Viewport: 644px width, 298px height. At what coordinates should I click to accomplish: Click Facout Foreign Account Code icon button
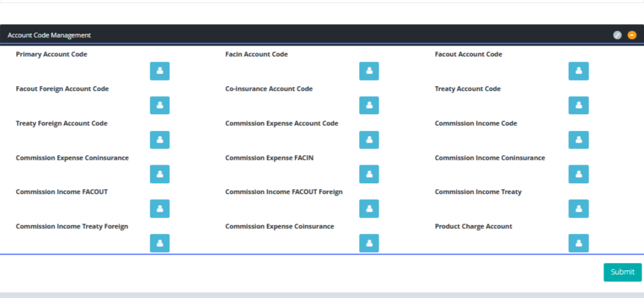[x=159, y=106]
